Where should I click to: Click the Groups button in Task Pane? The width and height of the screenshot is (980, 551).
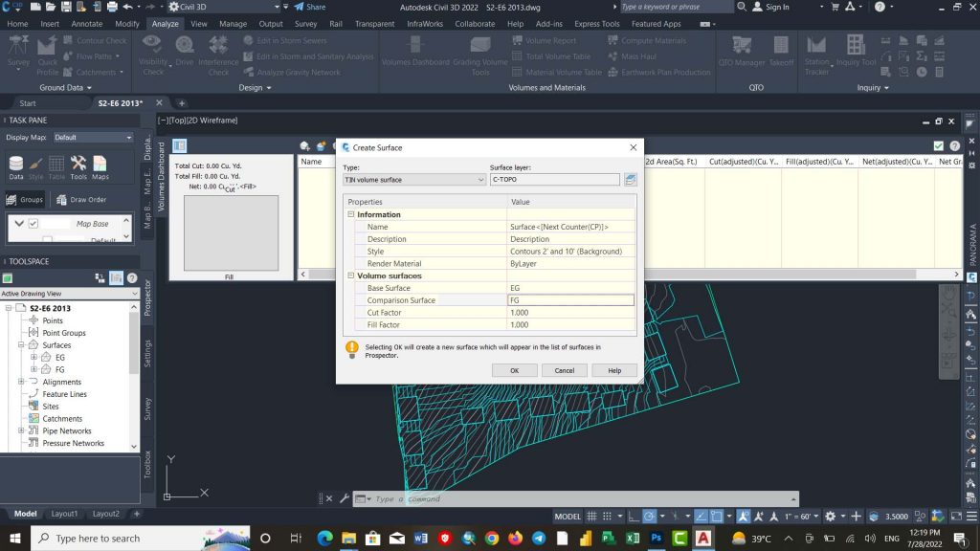(24, 199)
